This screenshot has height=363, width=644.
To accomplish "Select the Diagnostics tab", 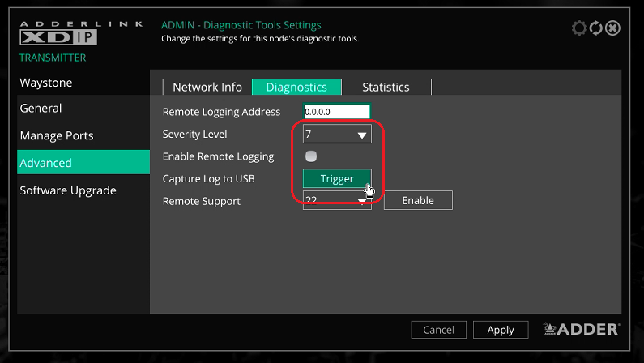I will pos(296,87).
